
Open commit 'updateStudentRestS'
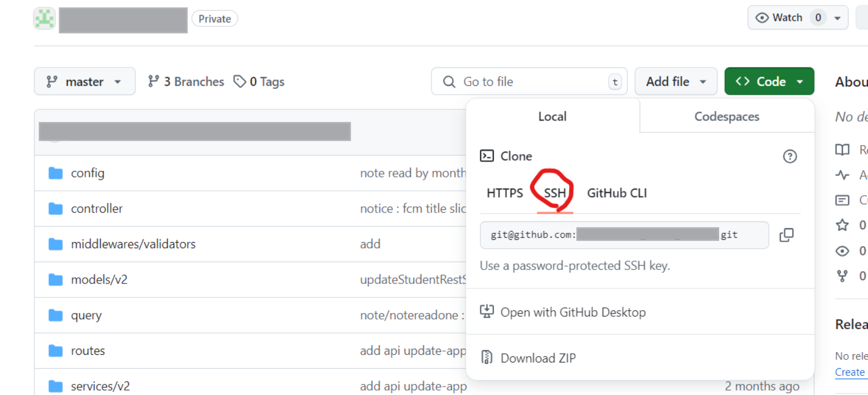(x=413, y=280)
